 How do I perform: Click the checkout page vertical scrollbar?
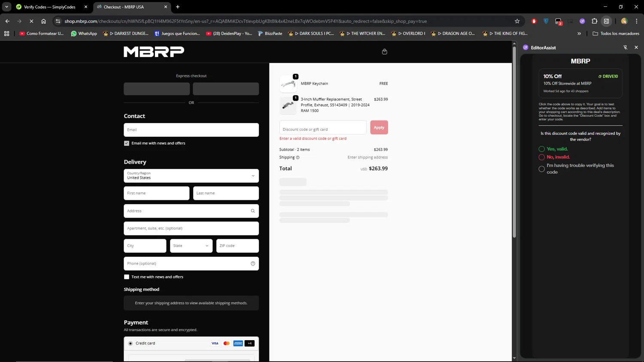tap(514, 142)
